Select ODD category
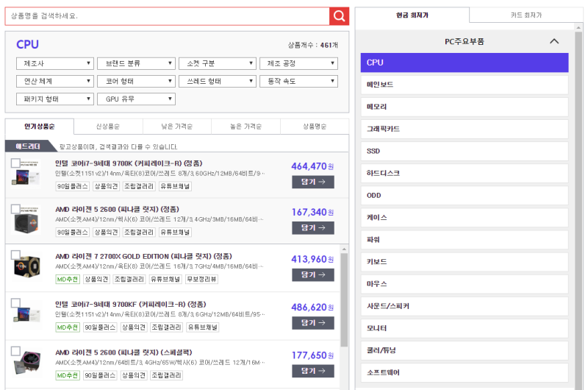 point(465,196)
